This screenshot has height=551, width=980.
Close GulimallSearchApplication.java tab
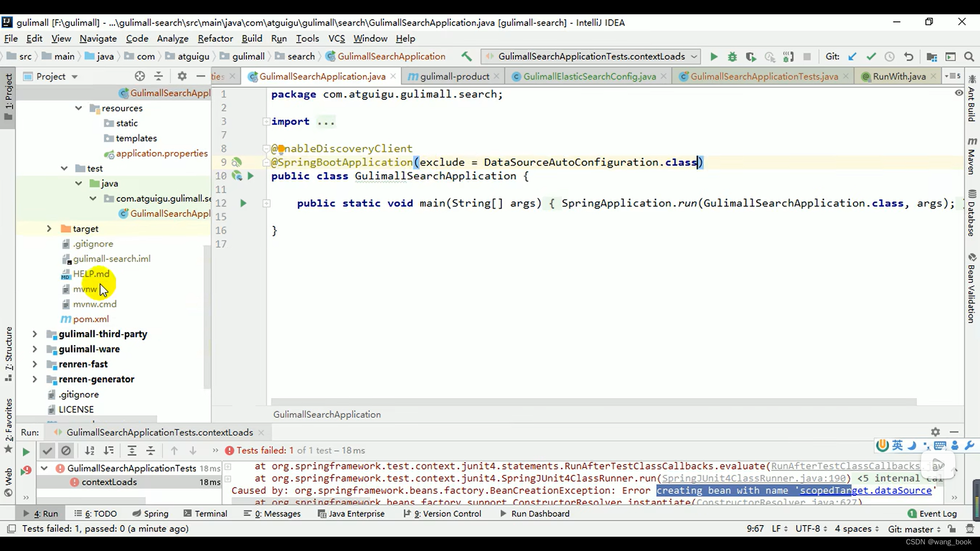click(393, 77)
